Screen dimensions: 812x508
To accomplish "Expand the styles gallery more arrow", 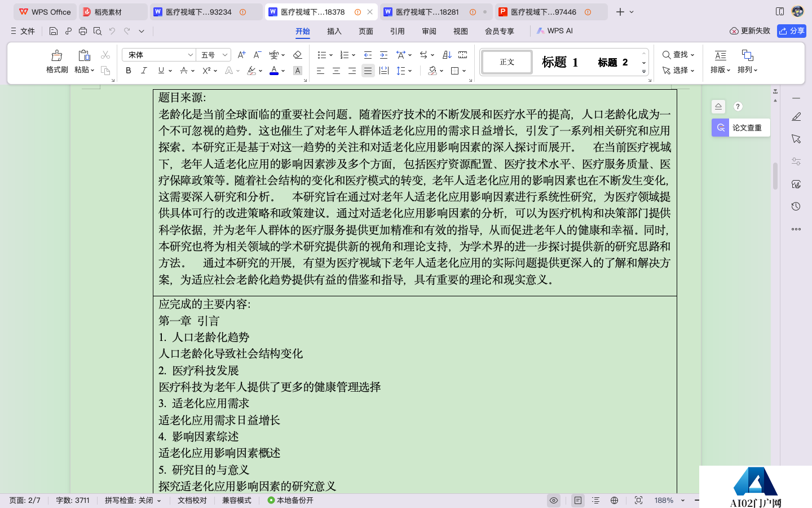I will point(644,72).
